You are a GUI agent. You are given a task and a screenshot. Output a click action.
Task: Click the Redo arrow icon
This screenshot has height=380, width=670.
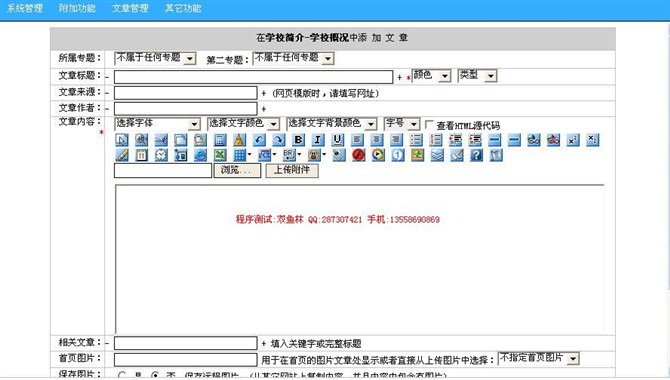click(x=279, y=140)
